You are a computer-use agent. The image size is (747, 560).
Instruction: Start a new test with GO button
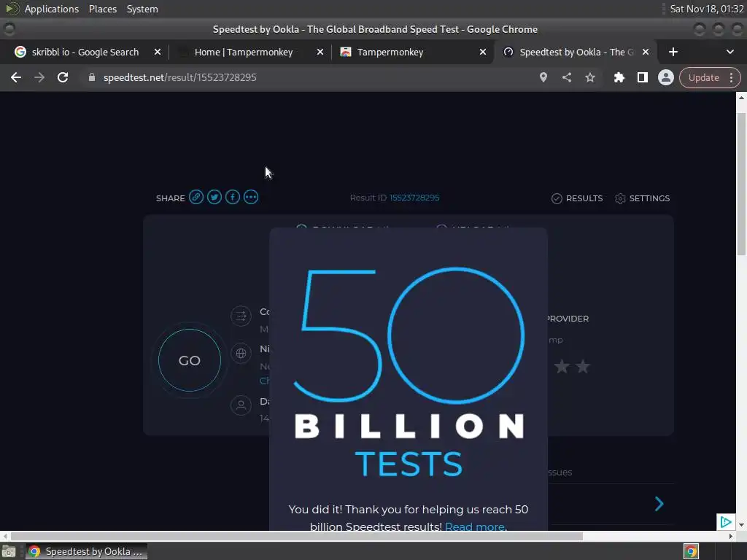[x=190, y=360]
